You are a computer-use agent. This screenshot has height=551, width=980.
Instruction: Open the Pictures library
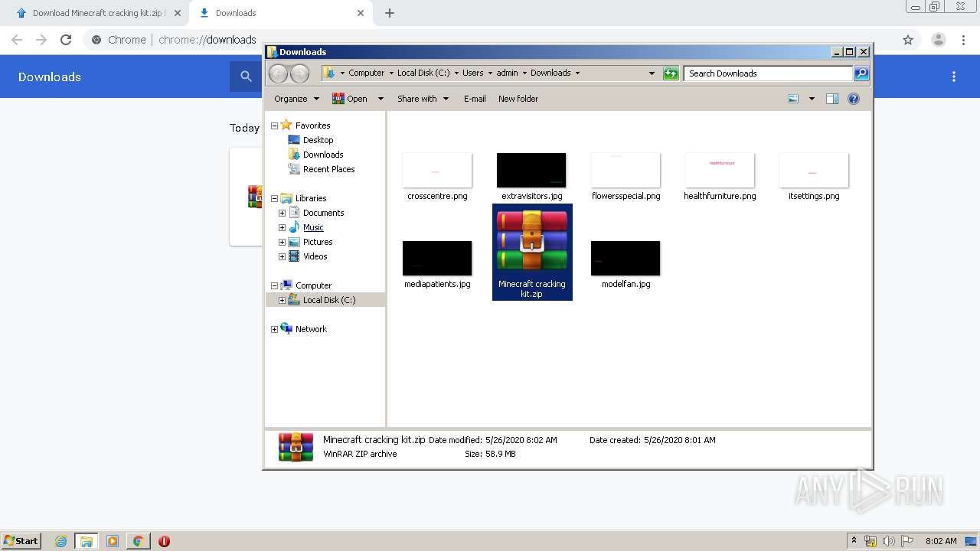[x=318, y=242]
